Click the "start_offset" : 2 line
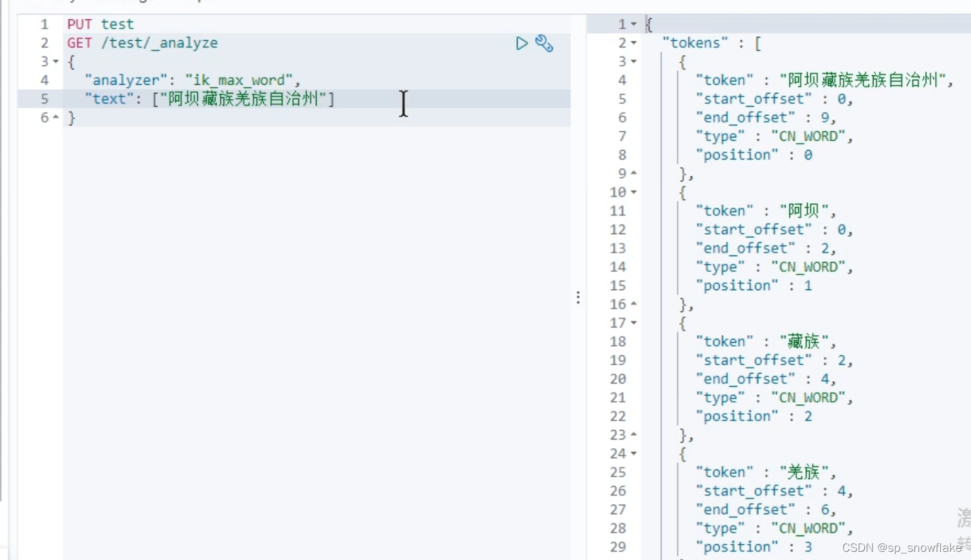971x560 pixels. 774,360
